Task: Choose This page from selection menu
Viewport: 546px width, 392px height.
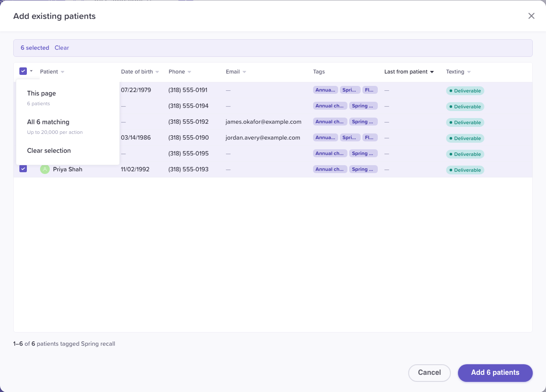Action: [x=68, y=98]
